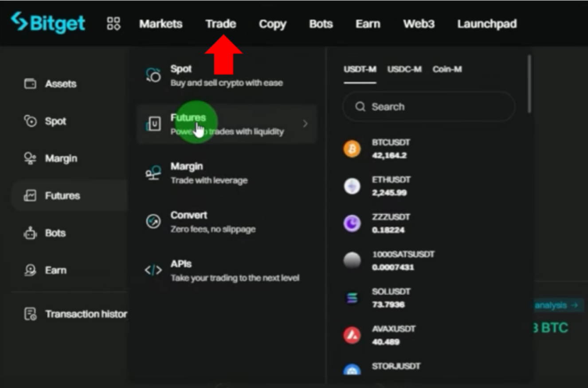This screenshot has width=588, height=388.
Task: Open the apps grid icon
Action: point(114,23)
